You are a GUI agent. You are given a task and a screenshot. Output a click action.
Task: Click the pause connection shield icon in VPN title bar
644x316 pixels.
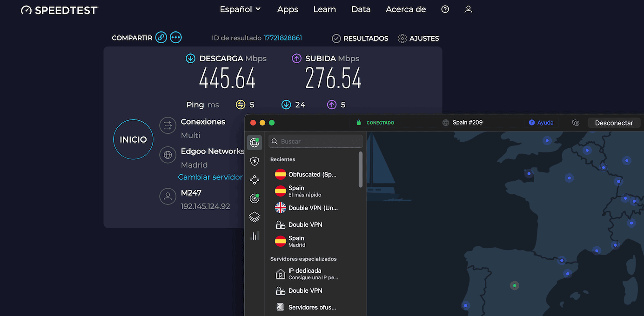576,123
